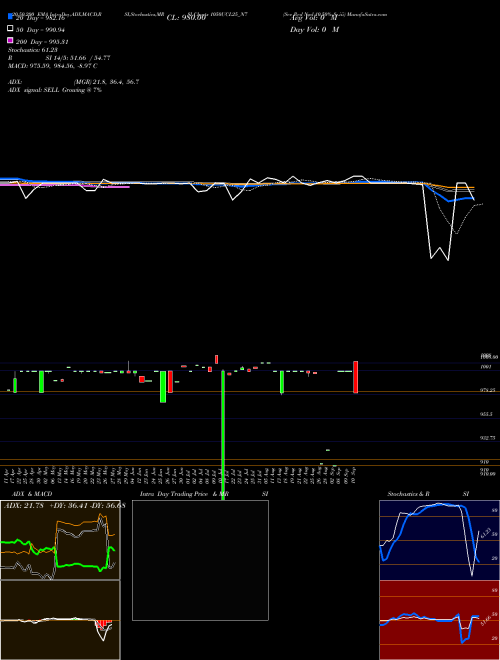This screenshot has width=500, height=660.
Task: Click the magenta 200 Day legend swatch
Action: (11, 40)
